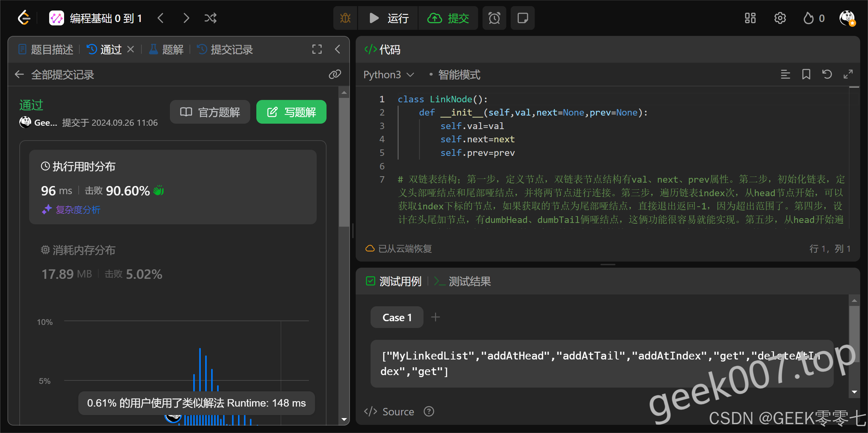The height and width of the screenshot is (433, 868).
Task: Collapse left panel with chevron arrow
Action: point(337,49)
